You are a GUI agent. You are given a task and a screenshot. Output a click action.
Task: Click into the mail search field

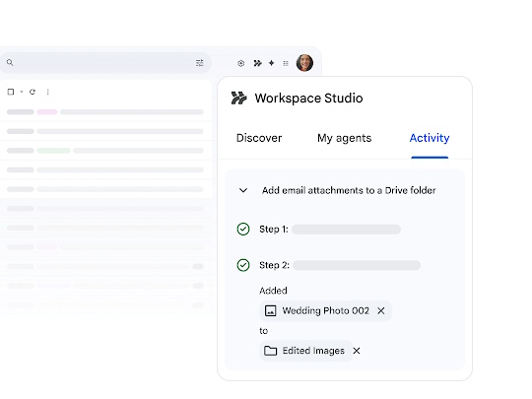point(105,63)
